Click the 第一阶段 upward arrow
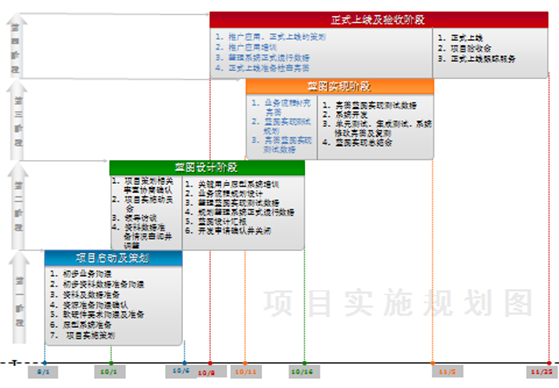559x388 pixels. click(x=19, y=298)
